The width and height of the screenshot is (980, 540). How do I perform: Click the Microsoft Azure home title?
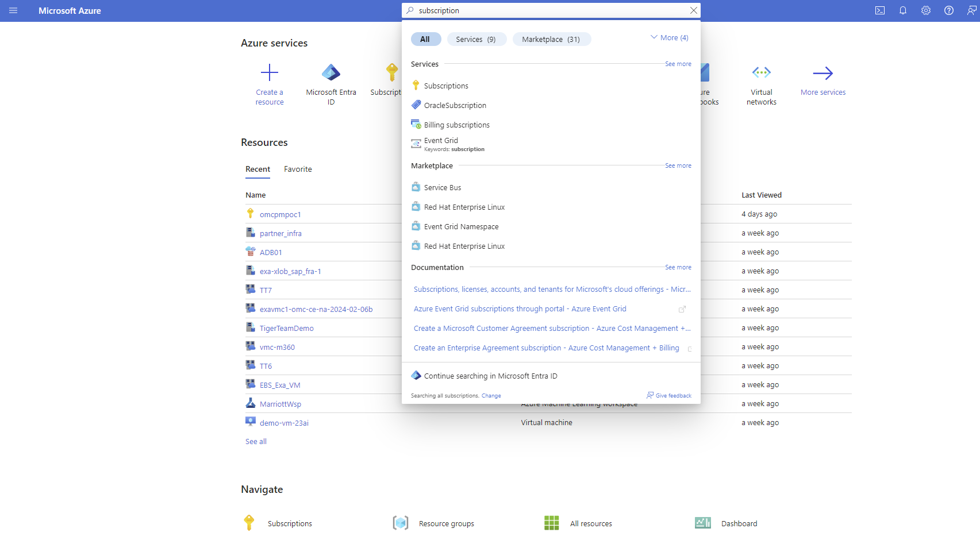[x=70, y=10]
